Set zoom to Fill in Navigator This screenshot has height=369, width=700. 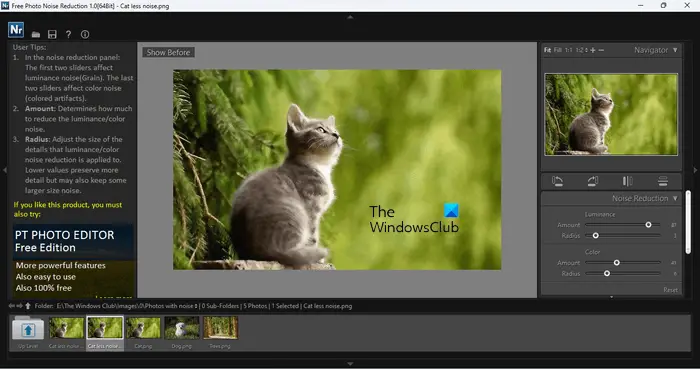[558, 50]
